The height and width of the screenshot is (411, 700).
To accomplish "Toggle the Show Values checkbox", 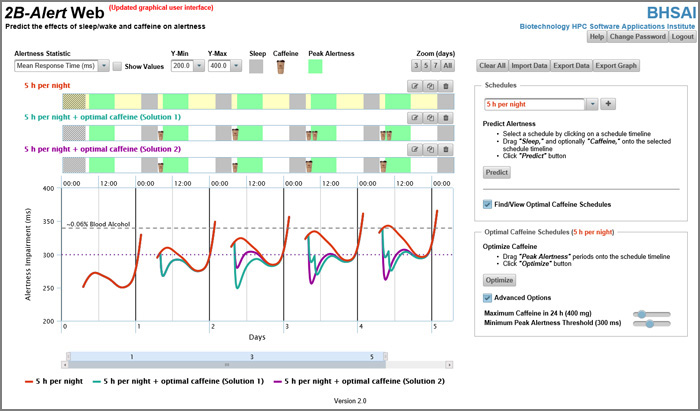I will [x=117, y=66].
